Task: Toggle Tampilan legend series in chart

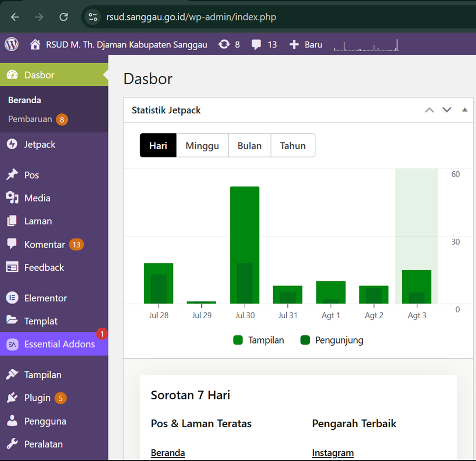Action: click(259, 340)
